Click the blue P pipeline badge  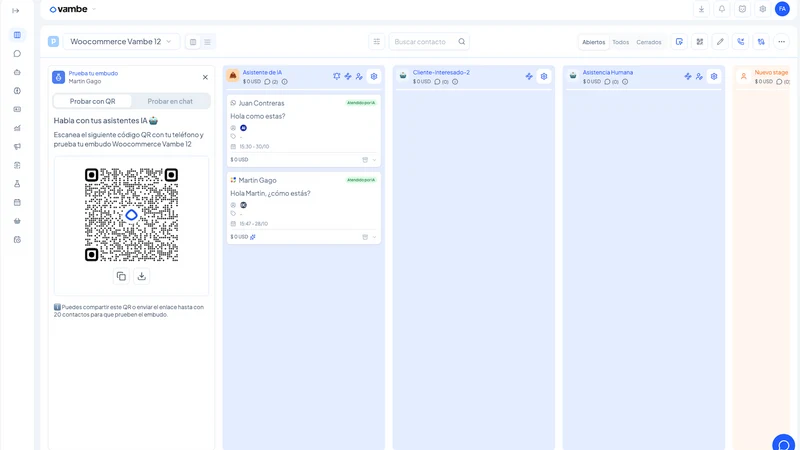(54, 42)
